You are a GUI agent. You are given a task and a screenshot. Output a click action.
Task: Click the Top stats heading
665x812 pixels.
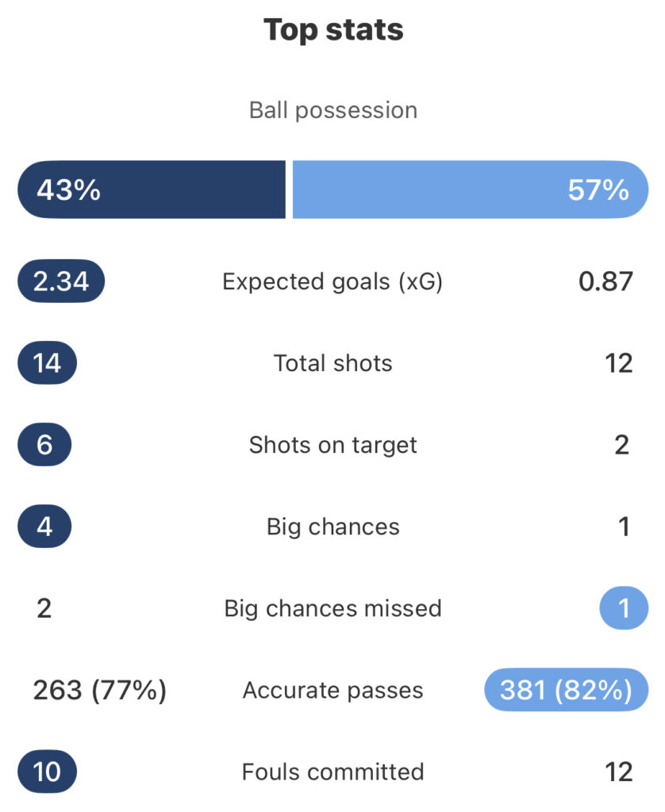(x=333, y=29)
